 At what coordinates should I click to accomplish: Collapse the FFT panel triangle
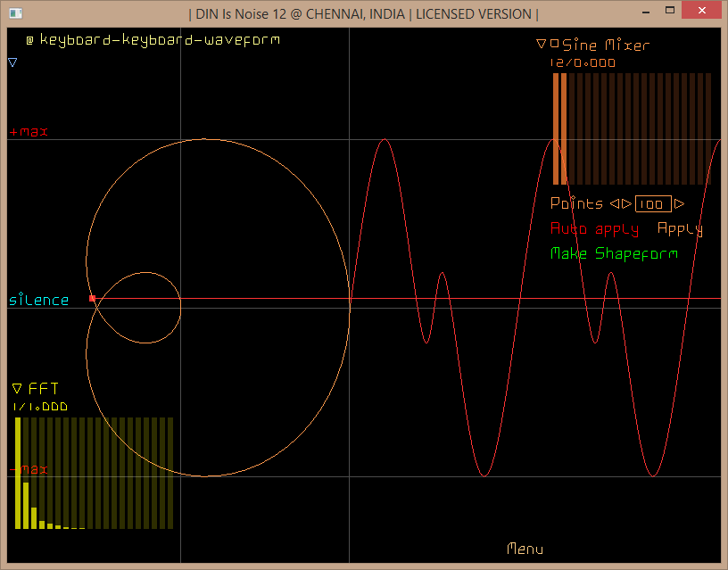(17, 388)
